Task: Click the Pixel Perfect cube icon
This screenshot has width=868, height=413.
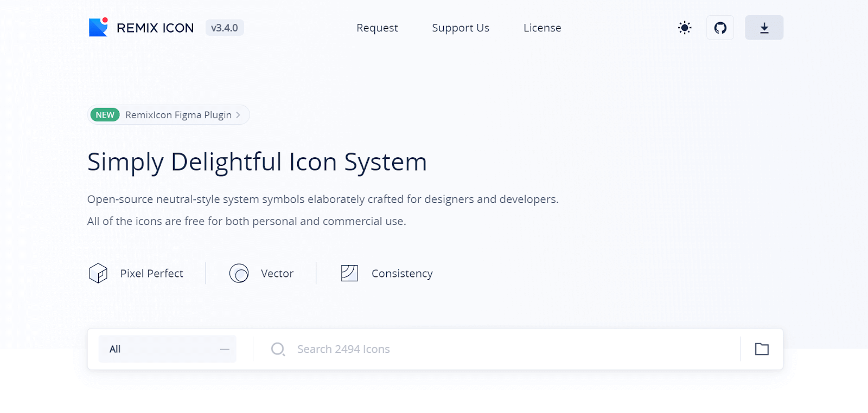Action: pyautogui.click(x=98, y=273)
